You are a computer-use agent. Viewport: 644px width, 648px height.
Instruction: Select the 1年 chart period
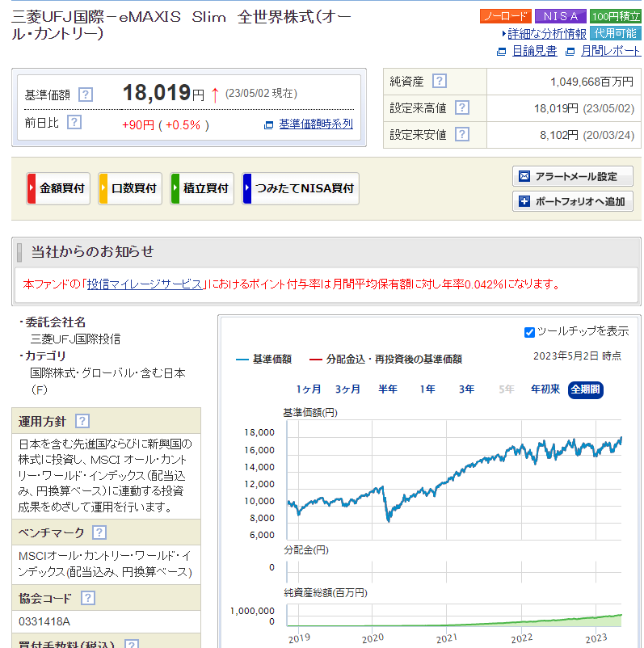[427, 389]
